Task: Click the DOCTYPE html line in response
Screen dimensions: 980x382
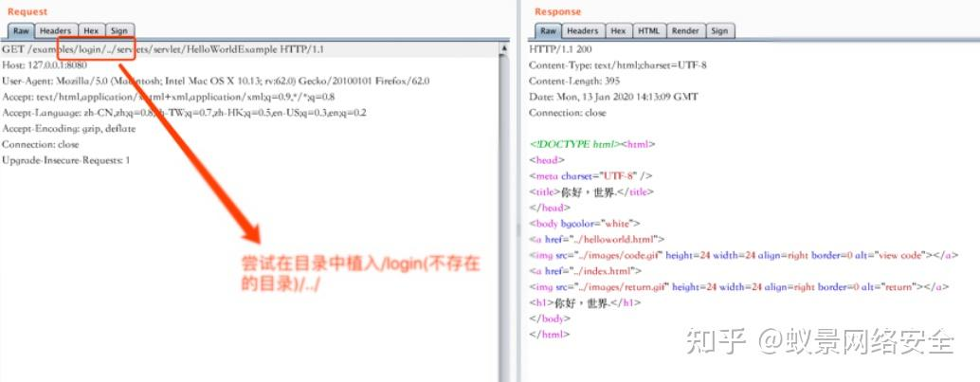Action: [x=591, y=144]
